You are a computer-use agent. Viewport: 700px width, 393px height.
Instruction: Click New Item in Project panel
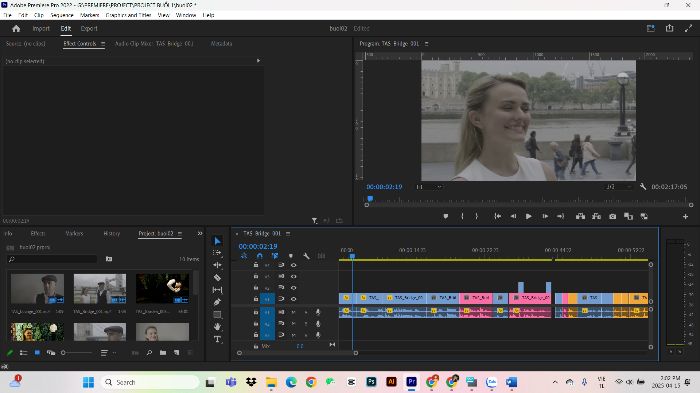coord(177,353)
